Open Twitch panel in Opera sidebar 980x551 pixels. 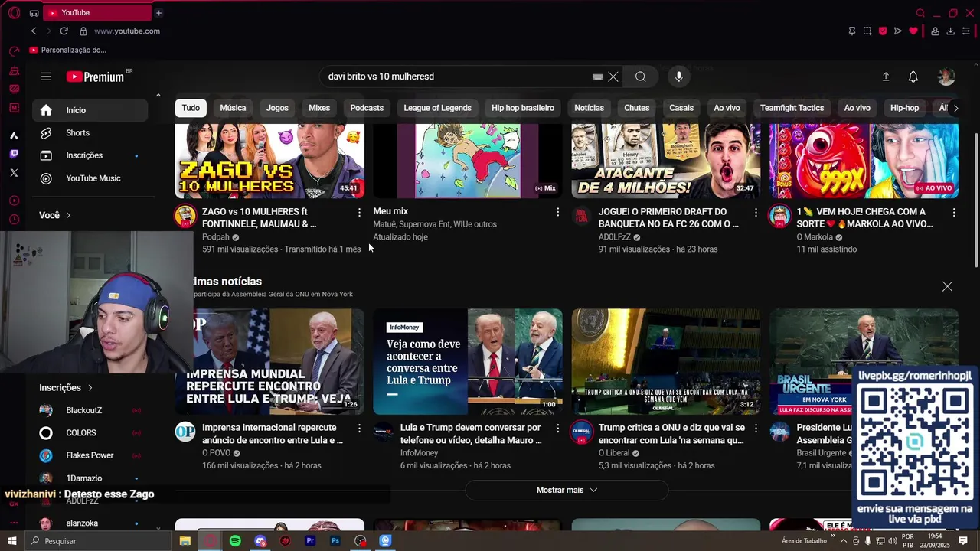click(14, 154)
